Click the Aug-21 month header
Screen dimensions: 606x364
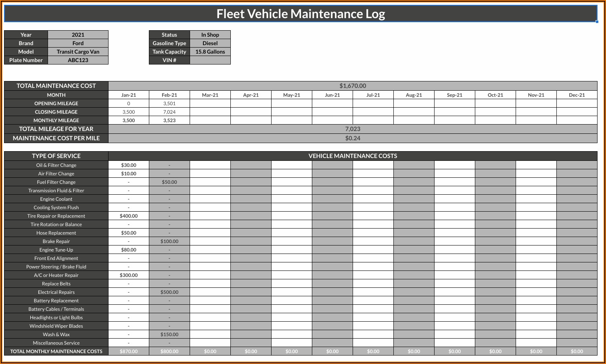coord(414,95)
